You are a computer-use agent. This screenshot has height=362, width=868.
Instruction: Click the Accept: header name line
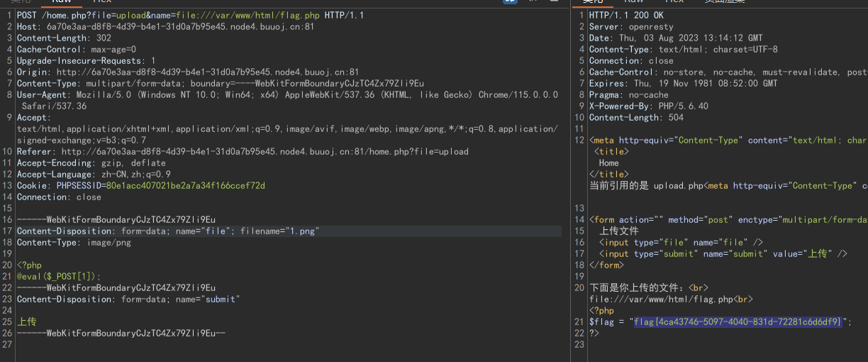(x=34, y=117)
